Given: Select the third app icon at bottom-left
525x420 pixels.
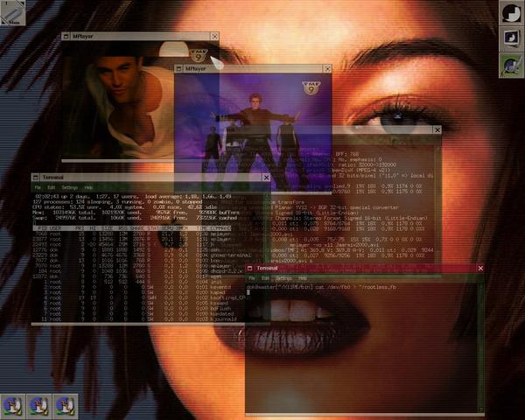Looking at the screenshot, I should (66, 406).
